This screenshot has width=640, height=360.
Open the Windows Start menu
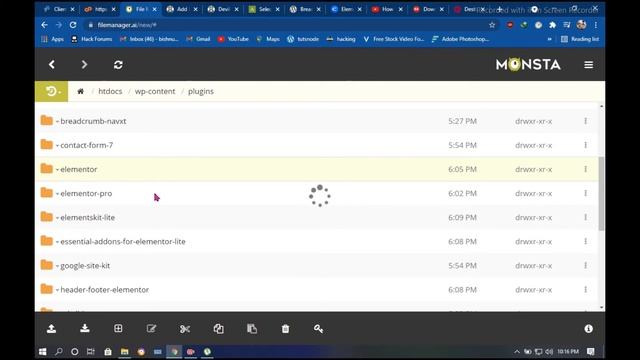click(42, 351)
